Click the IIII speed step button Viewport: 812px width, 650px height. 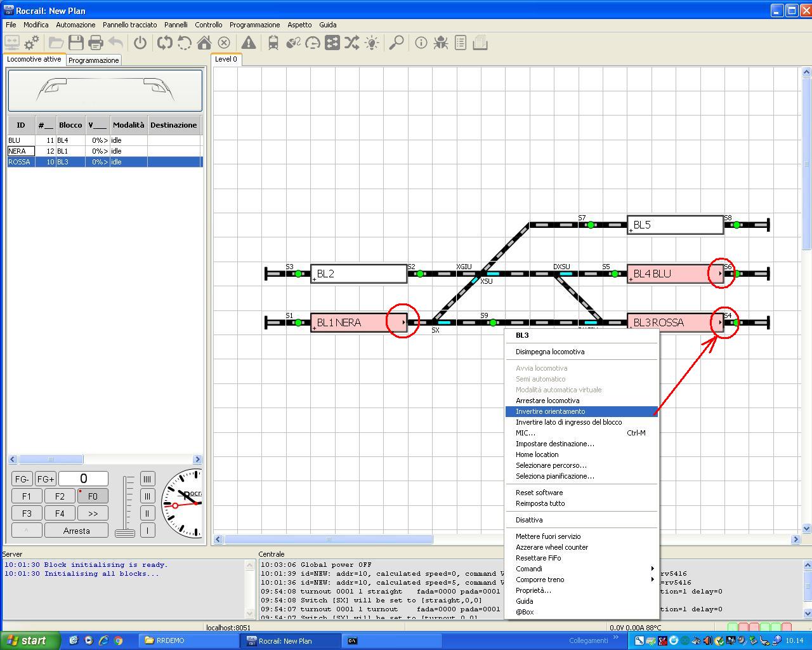tap(147, 479)
